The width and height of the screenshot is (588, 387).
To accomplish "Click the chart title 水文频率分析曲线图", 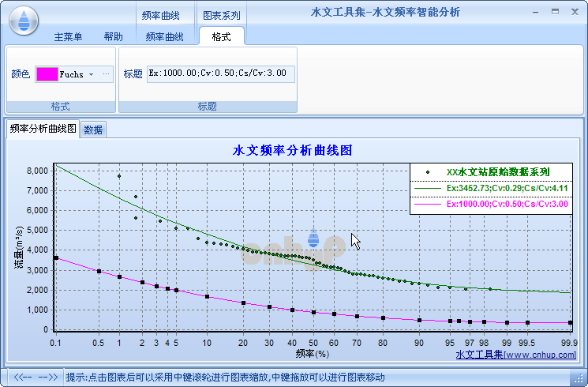I will (293, 151).
